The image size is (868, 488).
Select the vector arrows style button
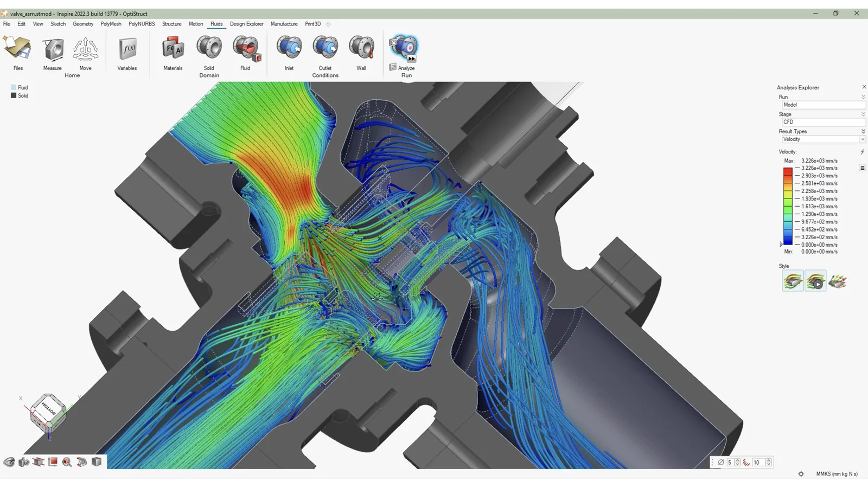[838, 281]
